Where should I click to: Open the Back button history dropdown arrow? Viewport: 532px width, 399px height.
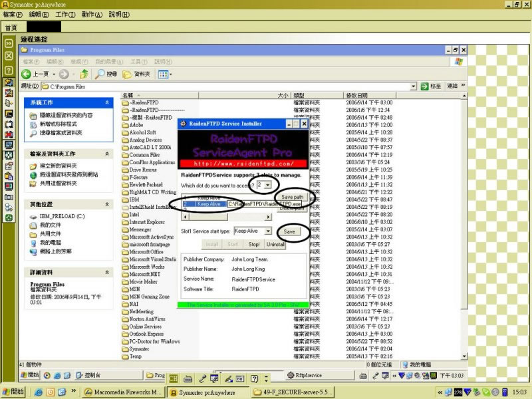tap(54, 74)
